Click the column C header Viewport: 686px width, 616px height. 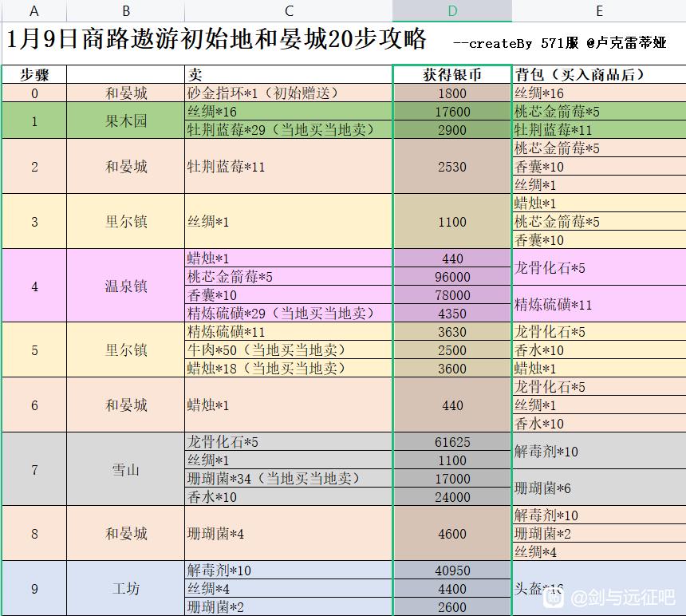[288, 10]
